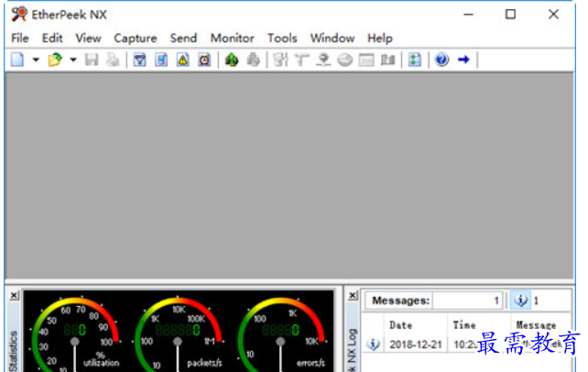Expand the dropdown arrow beside Open folder icon
Image resolution: width=588 pixels, height=372 pixels.
tap(73, 60)
